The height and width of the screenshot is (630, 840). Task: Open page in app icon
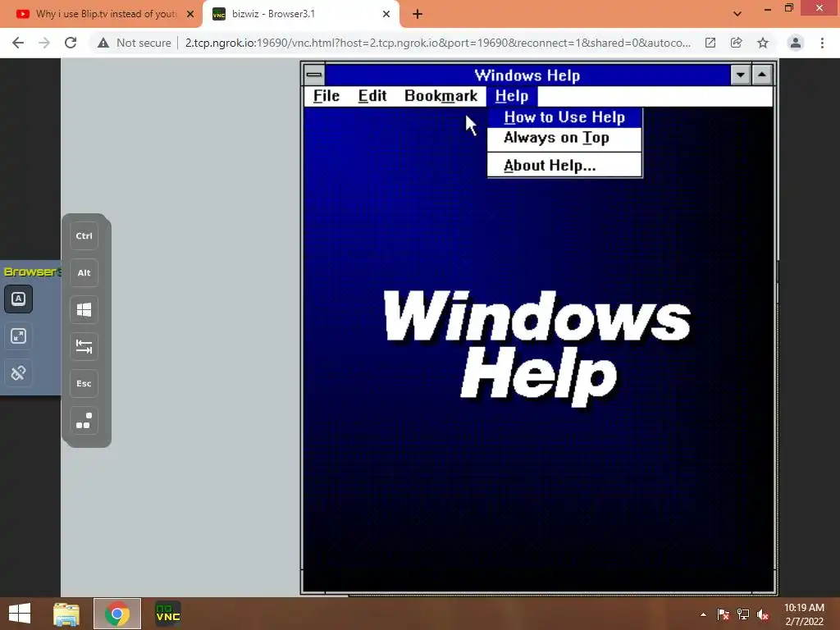point(710,43)
